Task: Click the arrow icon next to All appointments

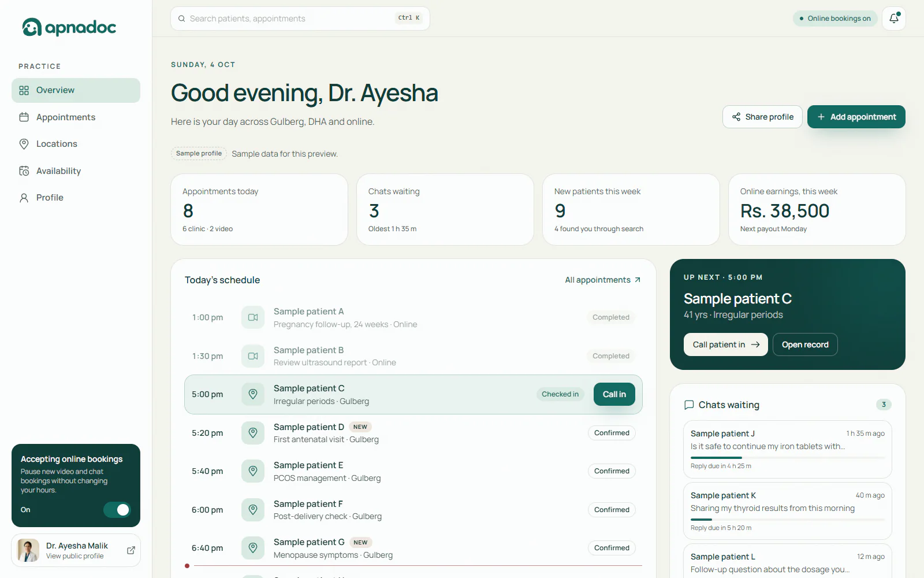Action: [x=638, y=280]
